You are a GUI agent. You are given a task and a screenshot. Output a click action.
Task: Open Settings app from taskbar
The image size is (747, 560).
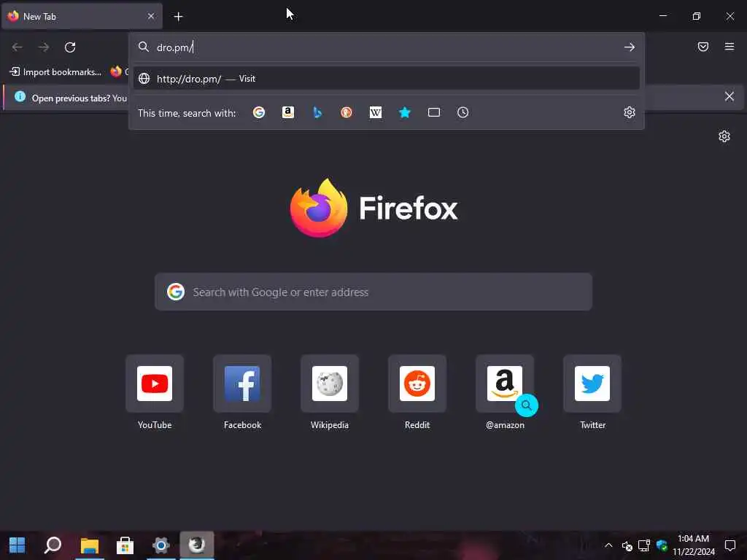click(x=161, y=545)
